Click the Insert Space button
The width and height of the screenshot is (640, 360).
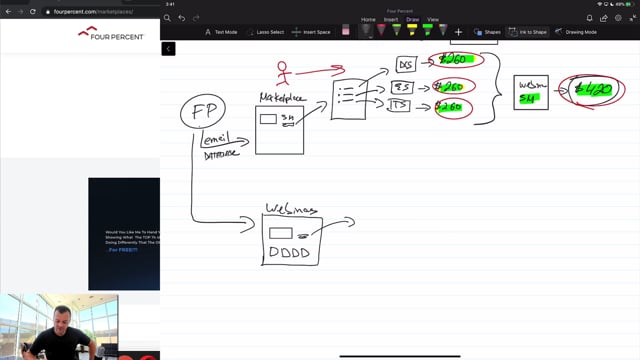point(311,32)
